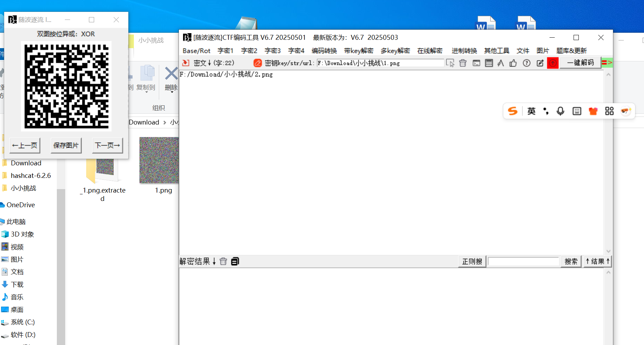Open the 图片 menu in CTF tool
This screenshot has width=644, height=345.
click(543, 51)
